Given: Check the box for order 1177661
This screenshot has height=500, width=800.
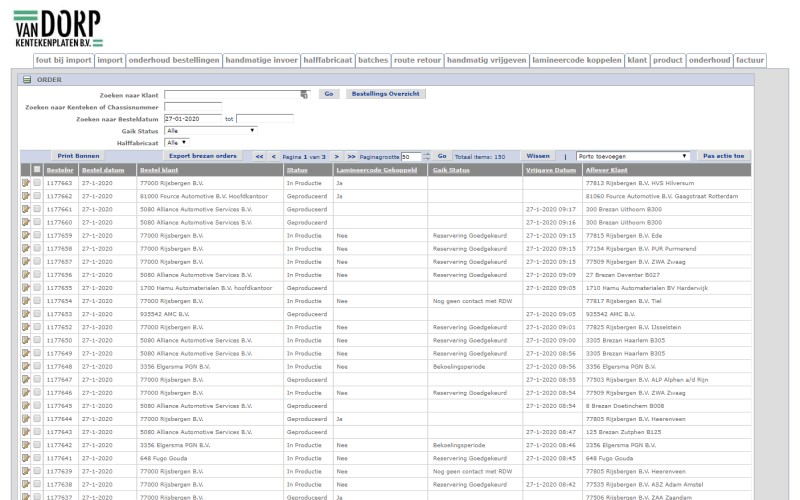Looking at the screenshot, I should [x=37, y=208].
